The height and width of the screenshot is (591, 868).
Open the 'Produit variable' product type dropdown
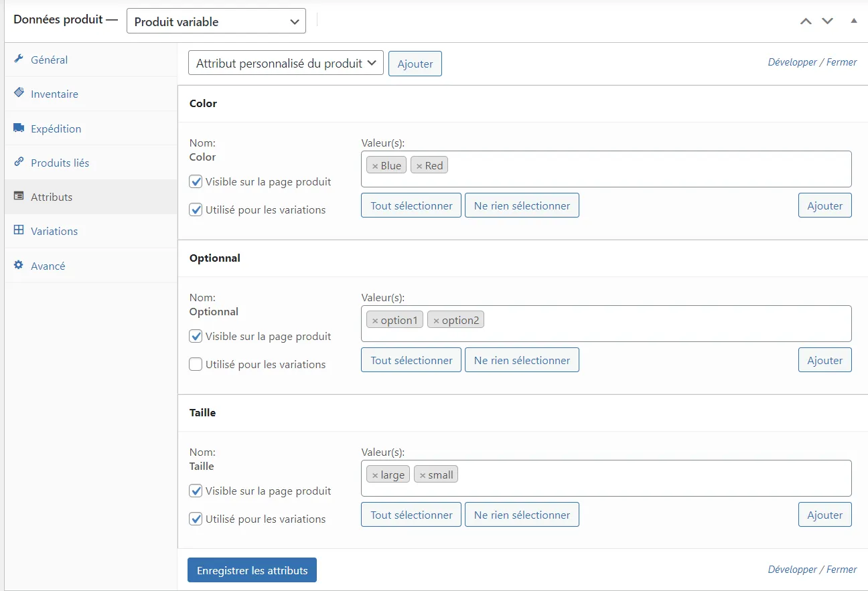(216, 21)
